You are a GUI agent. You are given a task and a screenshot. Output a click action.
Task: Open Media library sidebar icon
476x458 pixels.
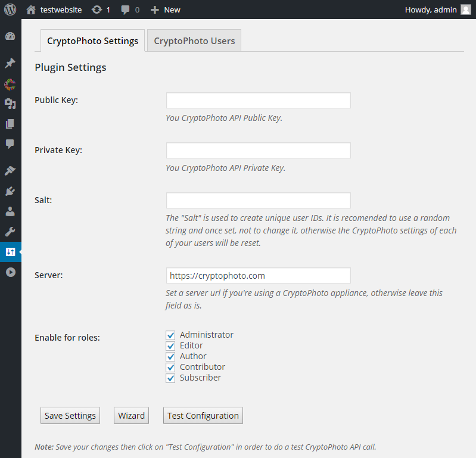point(10,104)
